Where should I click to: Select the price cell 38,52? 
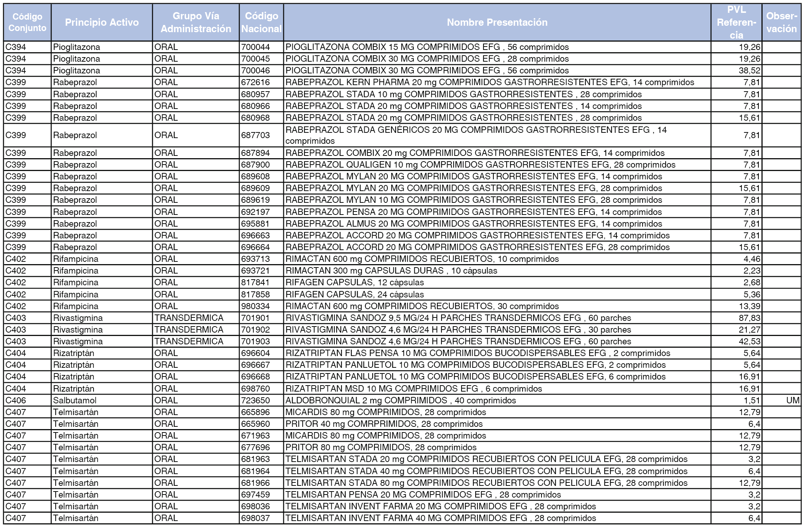click(736, 70)
